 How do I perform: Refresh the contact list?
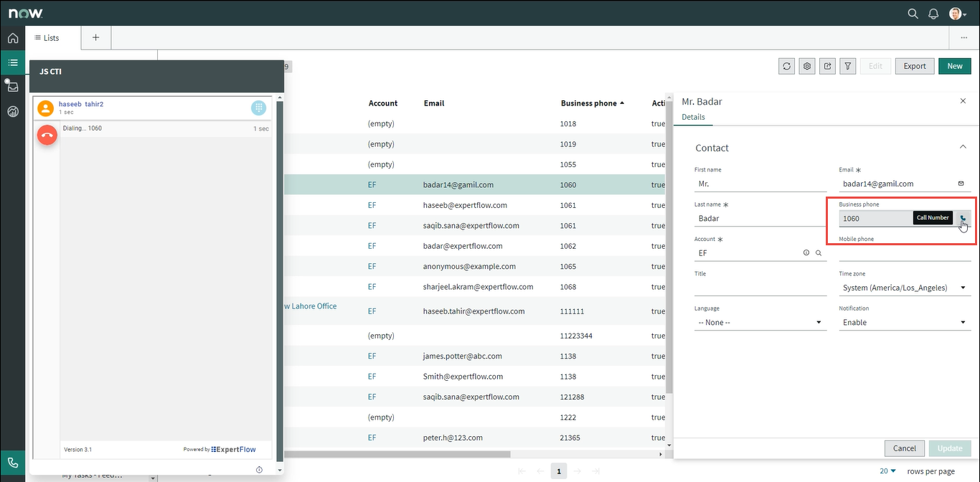(787, 66)
